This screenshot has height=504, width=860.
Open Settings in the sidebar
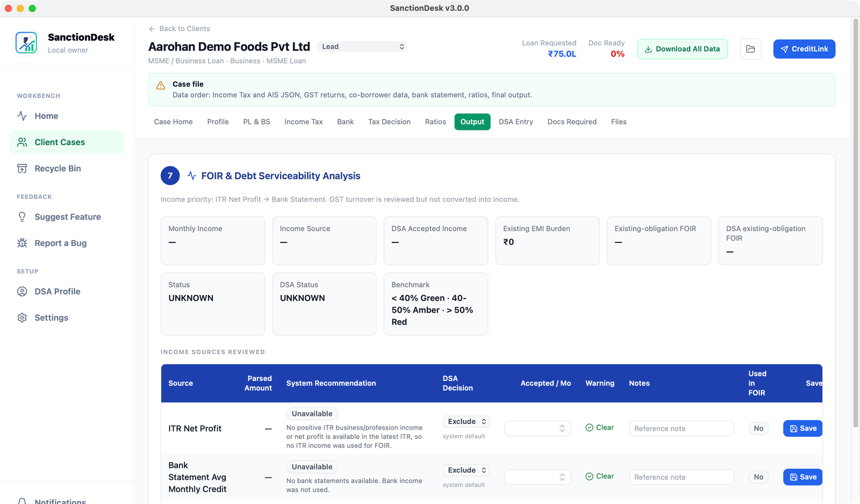tap(67, 318)
